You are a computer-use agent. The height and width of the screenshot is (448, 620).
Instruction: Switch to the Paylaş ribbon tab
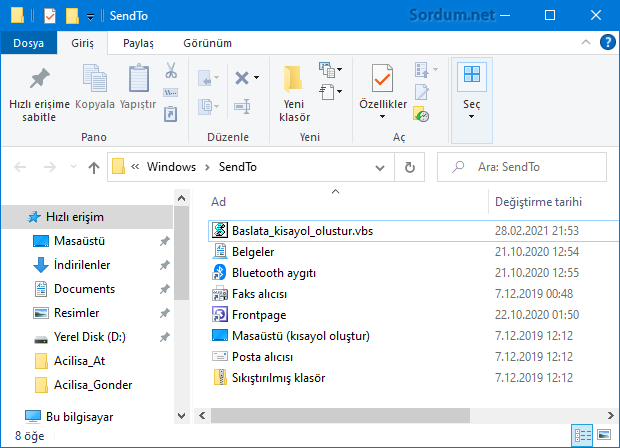[138, 43]
